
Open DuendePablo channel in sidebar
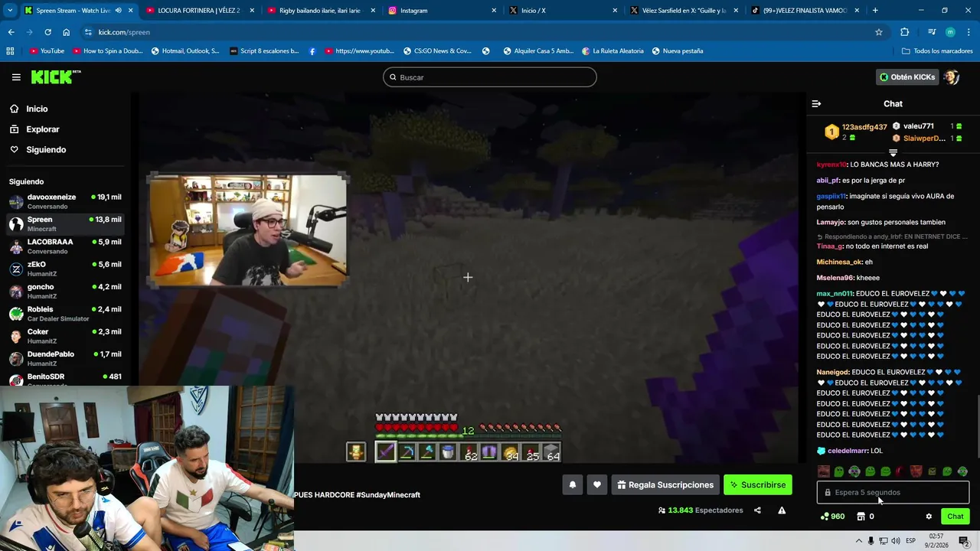tap(65, 358)
